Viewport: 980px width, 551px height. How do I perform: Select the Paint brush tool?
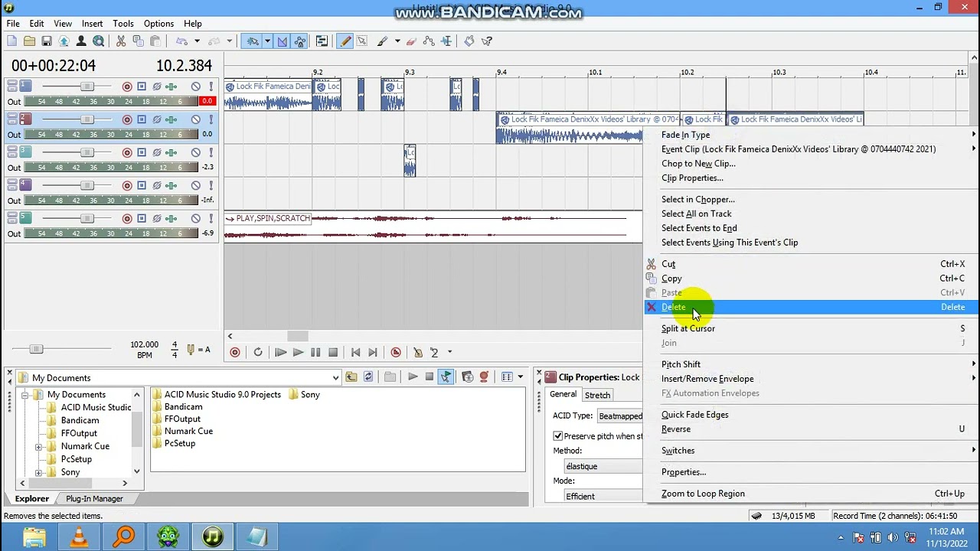click(383, 41)
